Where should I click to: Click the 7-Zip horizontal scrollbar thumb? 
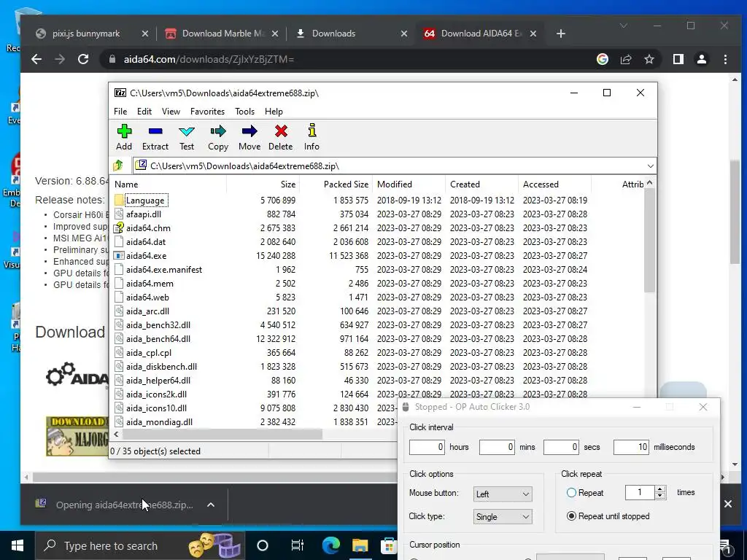click(x=222, y=435)
